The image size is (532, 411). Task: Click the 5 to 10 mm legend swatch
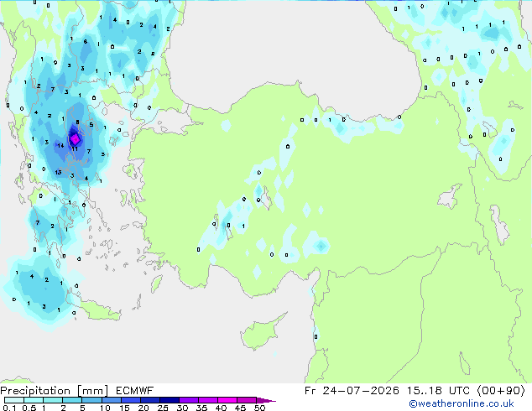pyautogui.click(x=91, y=400)
